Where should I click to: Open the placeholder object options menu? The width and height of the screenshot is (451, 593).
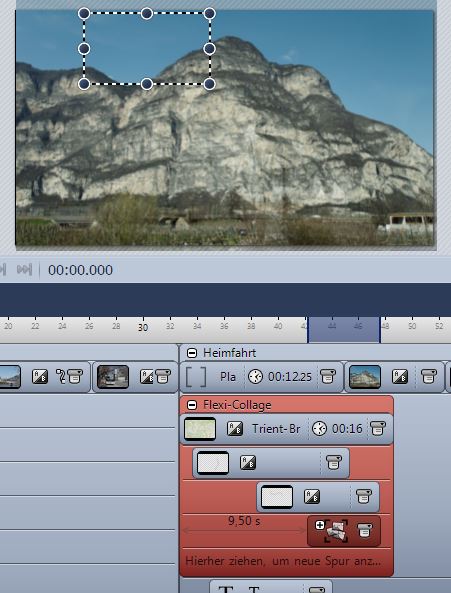point(328,377)
